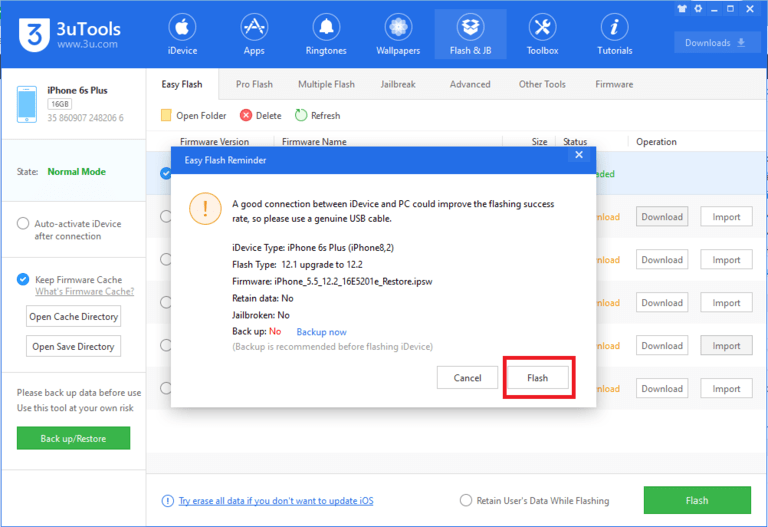Screen dimensions: 768x527
Task: Minimize the 3uTools window
Action: pyautogui.click(x=715, y=9)
